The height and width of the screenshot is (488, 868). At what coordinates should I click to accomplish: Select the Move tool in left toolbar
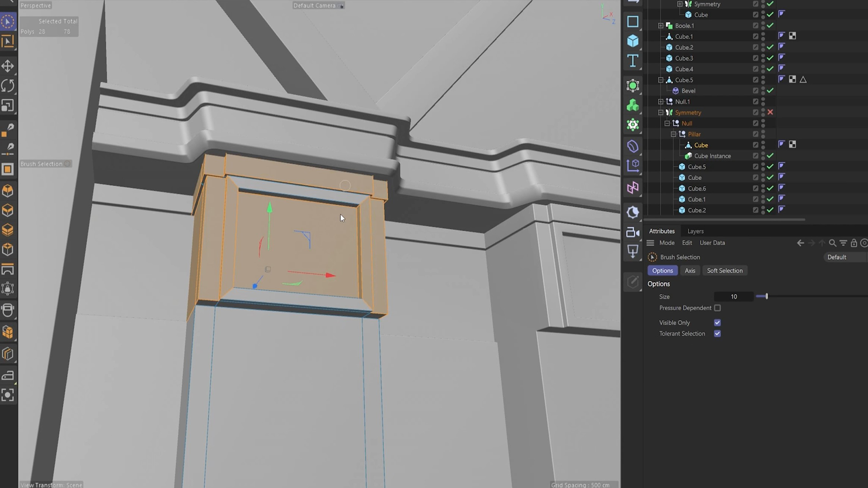click(8, 66)
